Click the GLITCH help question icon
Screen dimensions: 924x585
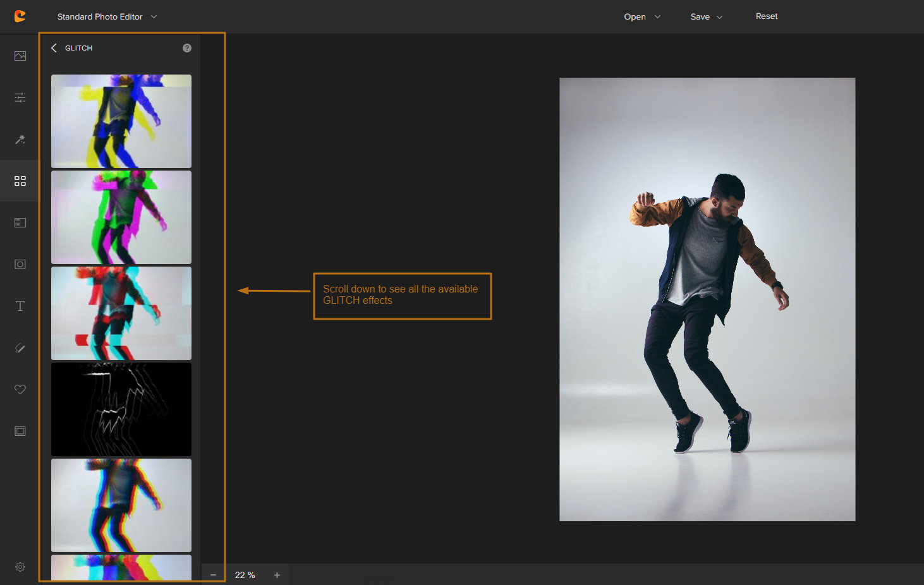[187, 48]
